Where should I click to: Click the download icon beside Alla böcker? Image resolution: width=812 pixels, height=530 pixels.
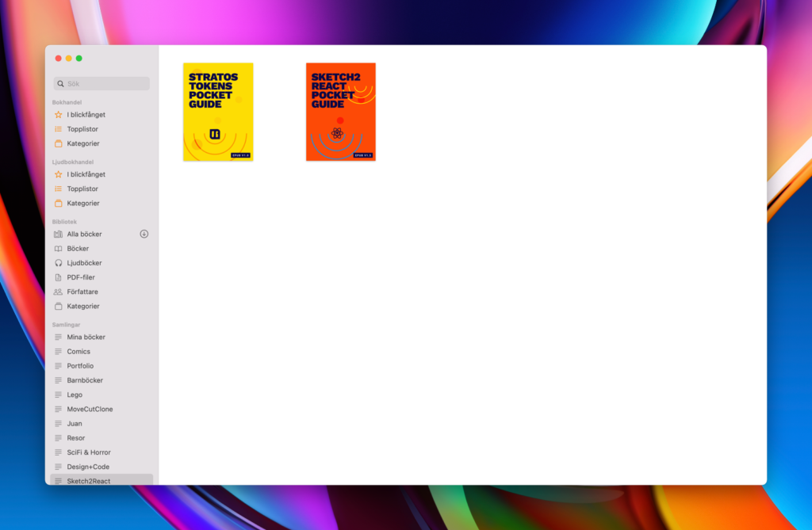click(144, 234)
